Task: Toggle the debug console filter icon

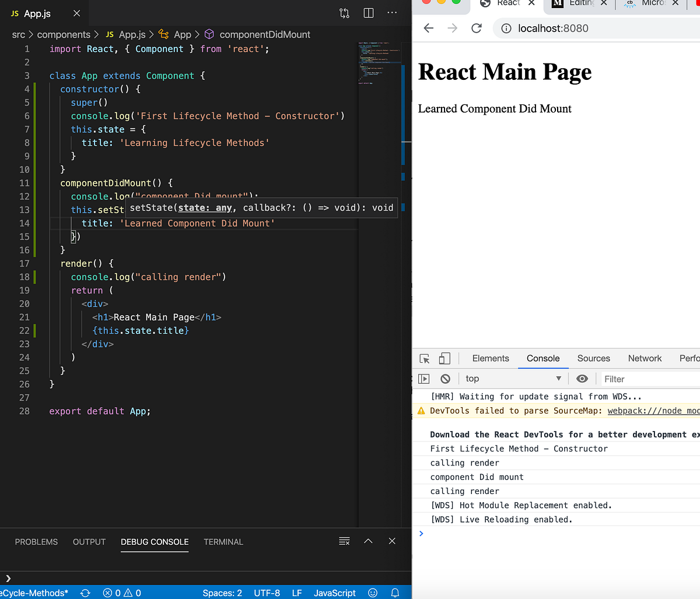Action: click(x=344, y=541)
